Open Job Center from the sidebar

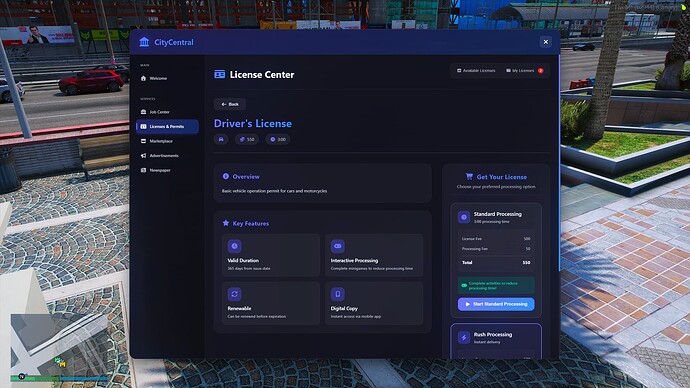[167, 112]
